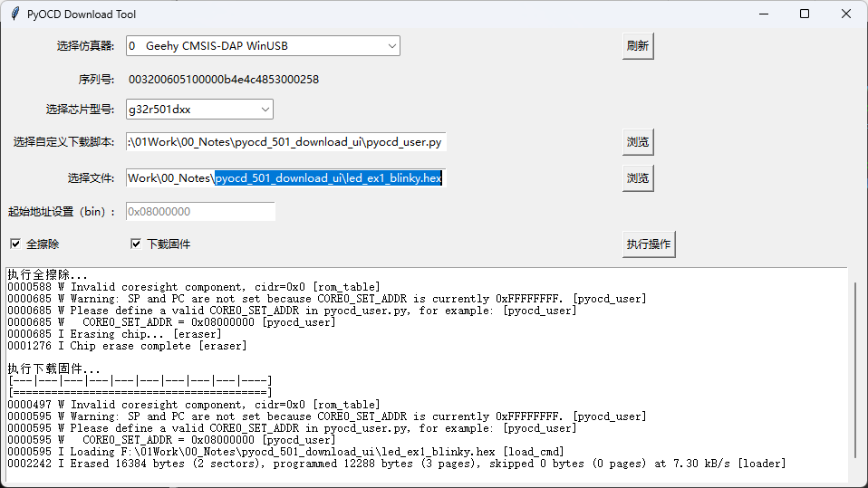The width and height of the screenshot is (868, 488).
Task: Click the led_ex1_blinky.hex file path field
Action: (x=285, y=178)
